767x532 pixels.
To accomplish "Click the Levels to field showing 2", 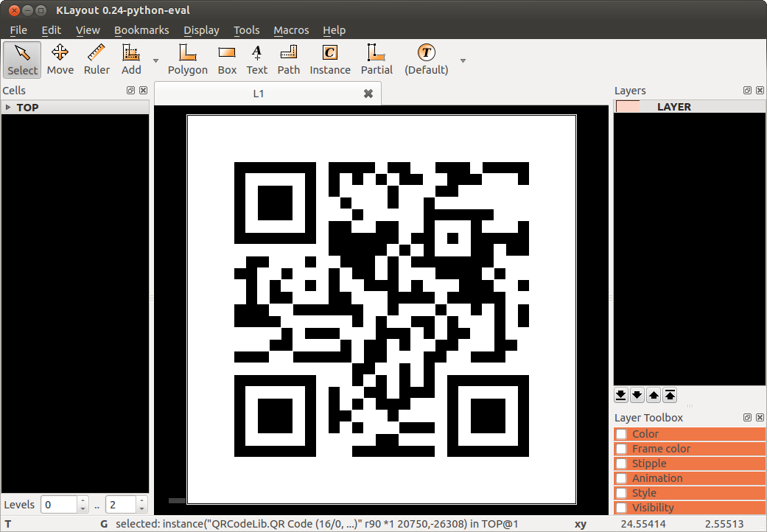I will [x=121, y=505].
